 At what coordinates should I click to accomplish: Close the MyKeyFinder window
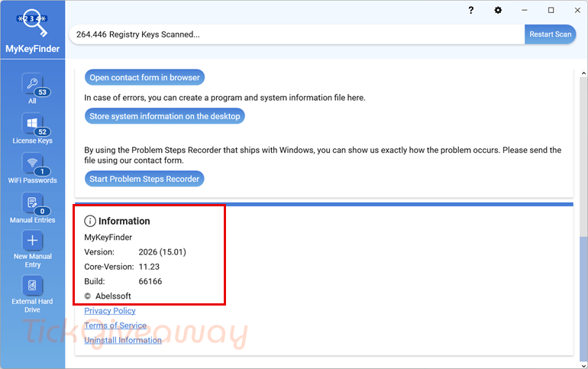577,10
